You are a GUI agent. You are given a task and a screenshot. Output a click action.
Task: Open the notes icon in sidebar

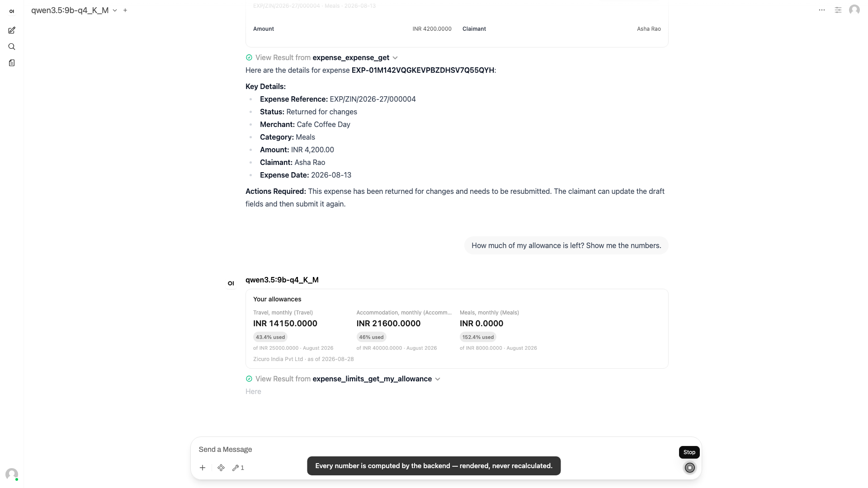pyautogui.click(x=12, y=63)
